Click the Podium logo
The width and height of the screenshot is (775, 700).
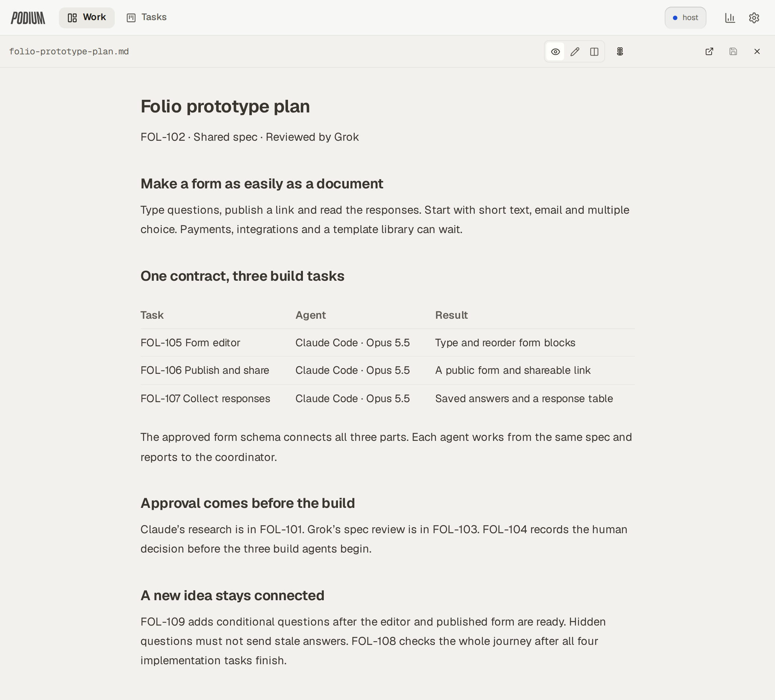[x=28, y=17]
